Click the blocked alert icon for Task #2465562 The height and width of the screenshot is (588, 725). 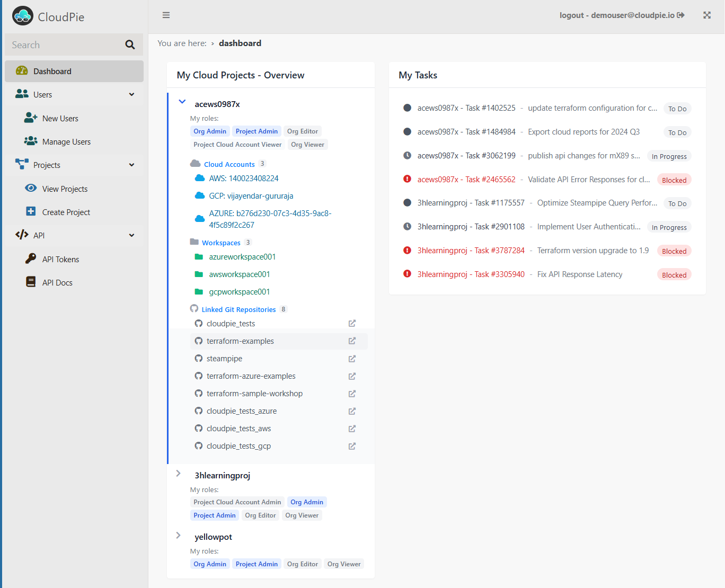[407, 179]
